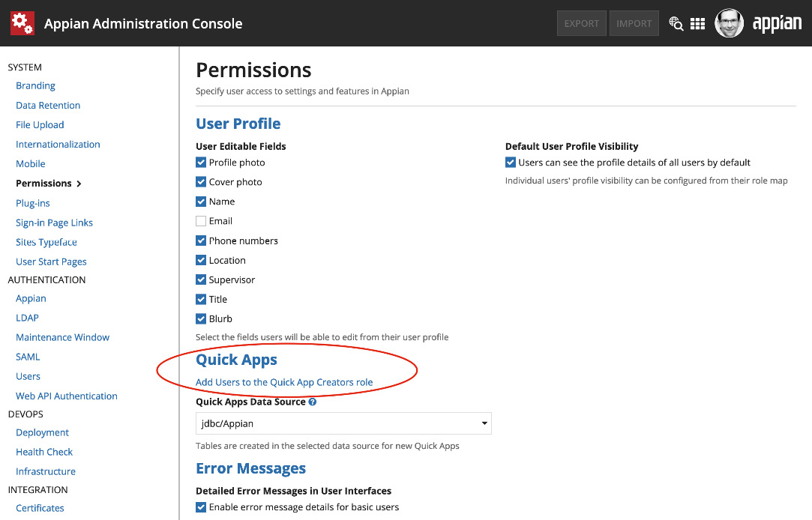
Task: Open the jdbc/Appian data source dropdown
Action: click(x=343, y=423)
